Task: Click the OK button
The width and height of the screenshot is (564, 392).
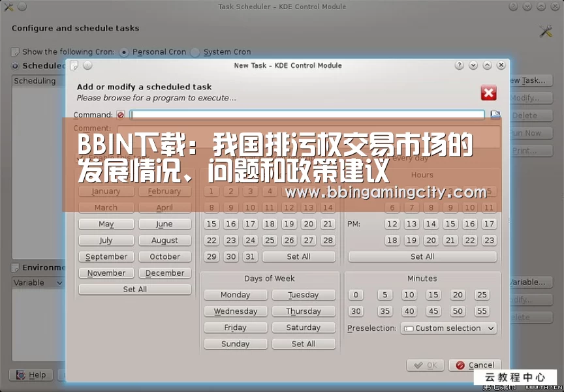Action: 426,365
